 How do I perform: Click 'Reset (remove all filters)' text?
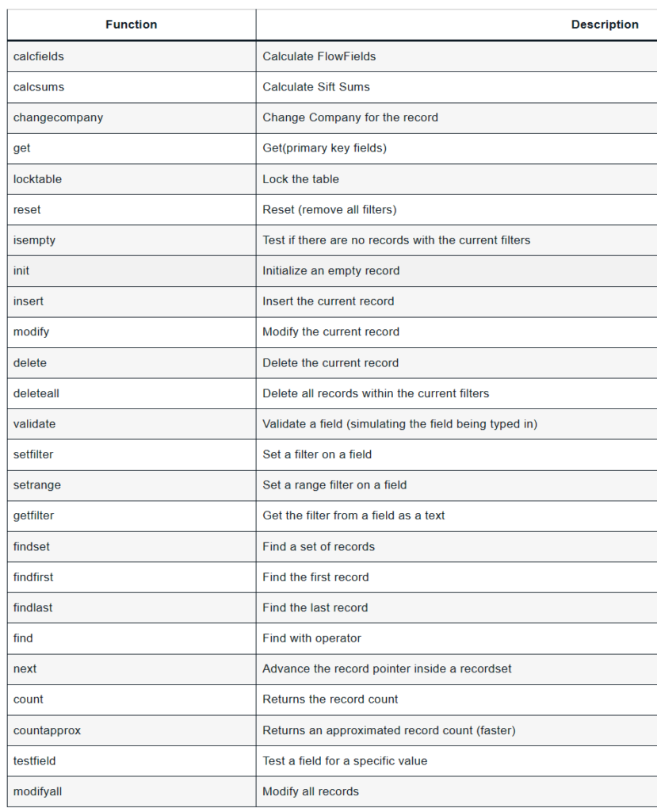coord(329,209)
